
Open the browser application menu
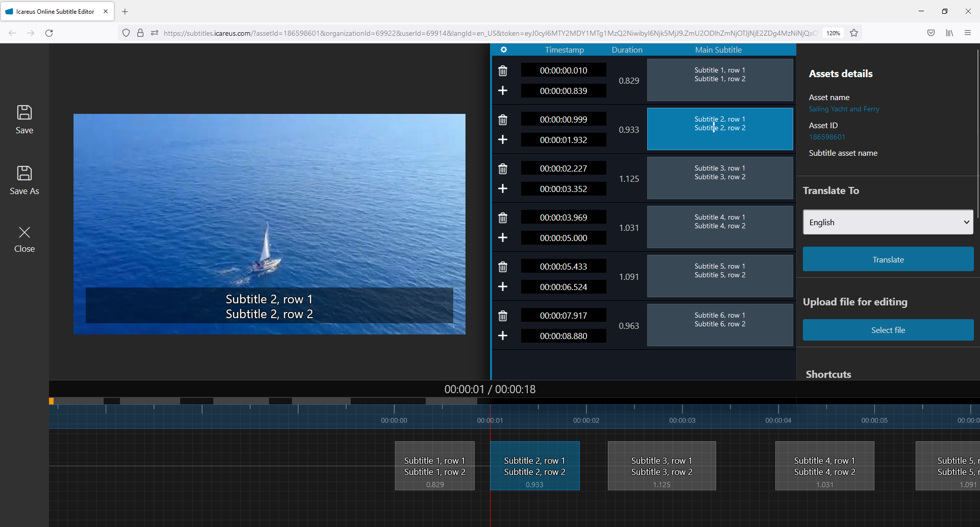click(x=967, y=33)
